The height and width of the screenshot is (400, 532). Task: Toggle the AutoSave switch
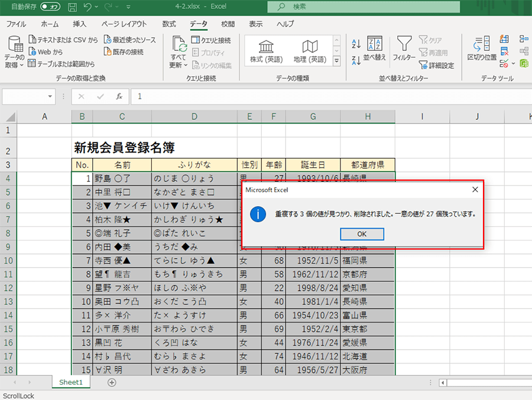50,7
